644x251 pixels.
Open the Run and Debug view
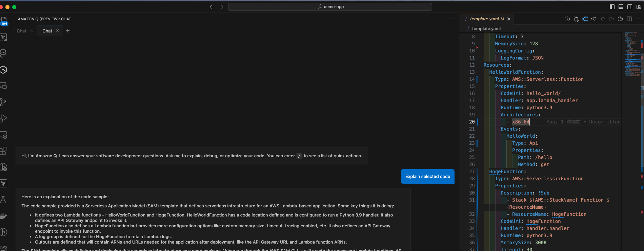pyautogui.click(x=3, y=118)
